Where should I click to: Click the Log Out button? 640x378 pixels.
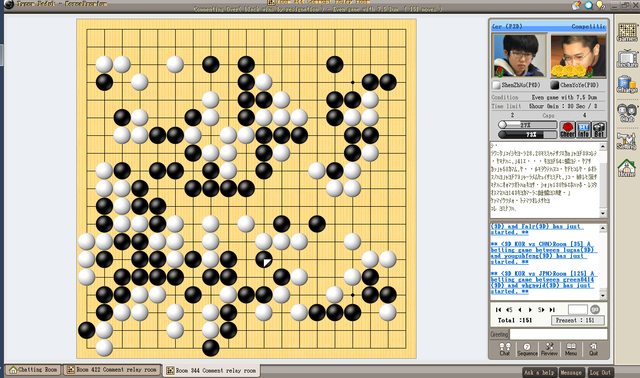[x=600, y=372]
